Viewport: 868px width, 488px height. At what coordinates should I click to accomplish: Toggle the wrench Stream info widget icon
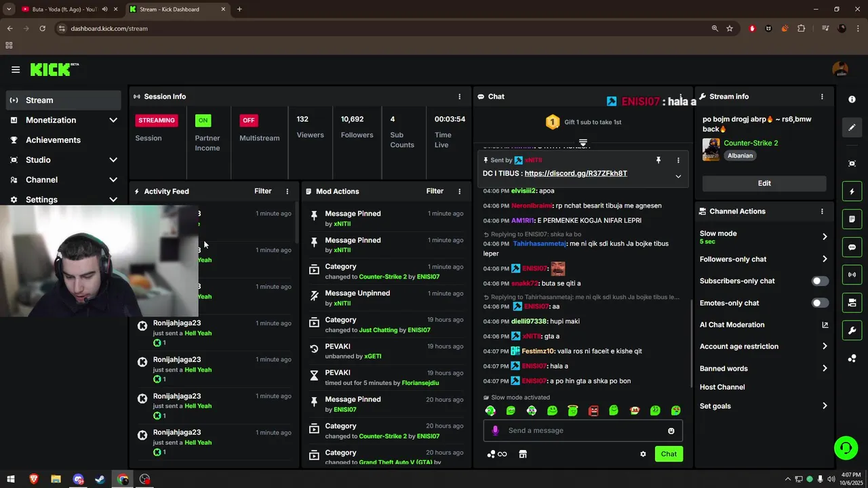[x=852, y=330]
